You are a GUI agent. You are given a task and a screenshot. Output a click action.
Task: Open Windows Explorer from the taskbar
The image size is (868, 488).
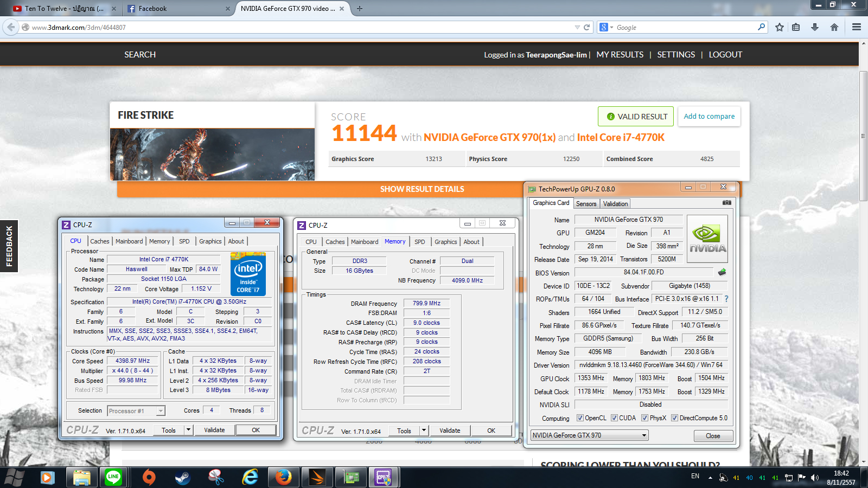pos(81,478)
